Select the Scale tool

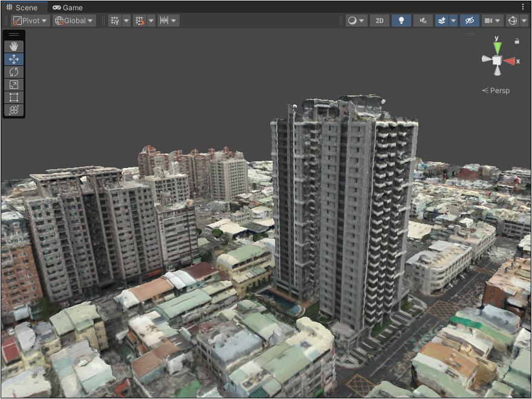point(14,85)
